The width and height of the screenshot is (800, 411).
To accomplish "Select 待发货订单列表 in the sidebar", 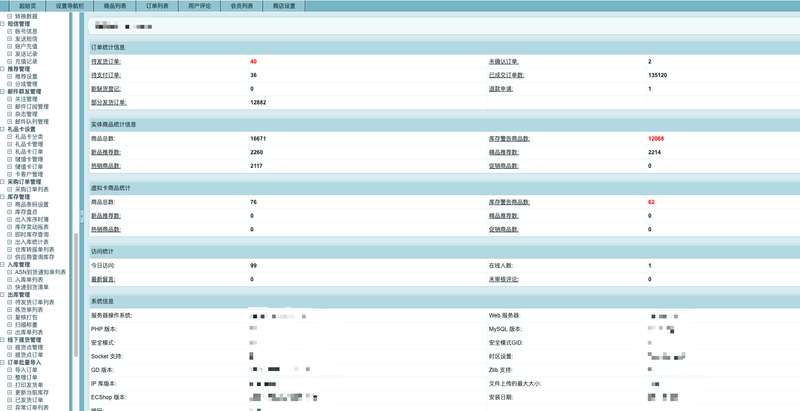I will (35, 302).
